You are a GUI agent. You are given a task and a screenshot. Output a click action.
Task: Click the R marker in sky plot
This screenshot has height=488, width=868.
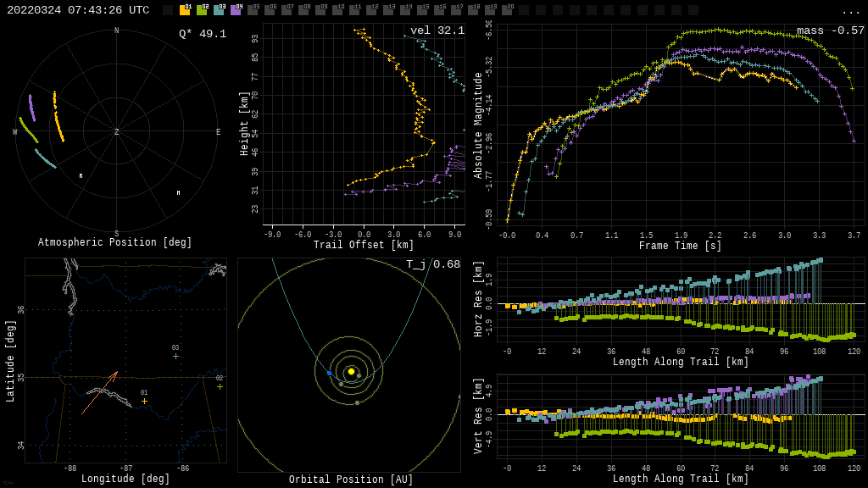pos(81,176)
